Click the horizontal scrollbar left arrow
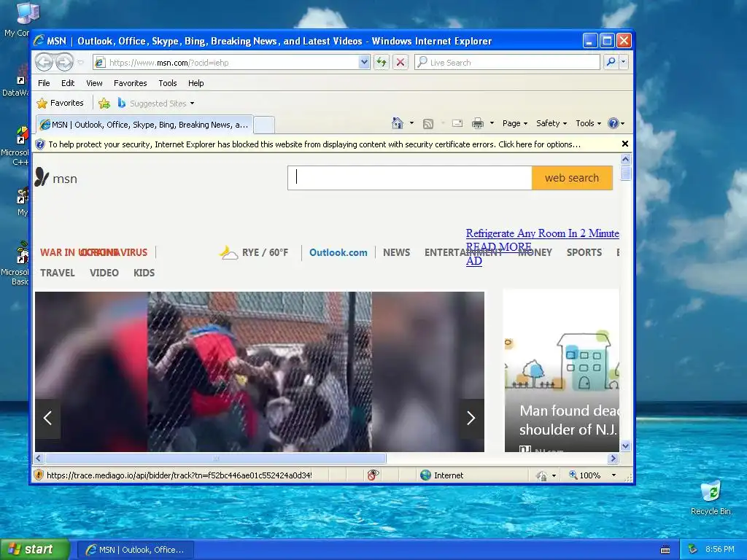 point(39,458)
